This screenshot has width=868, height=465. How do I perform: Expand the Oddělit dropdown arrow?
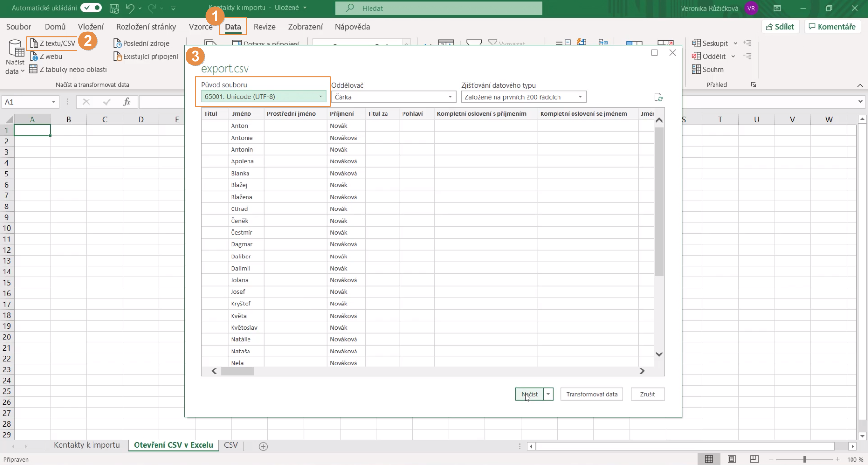point(733,56)
